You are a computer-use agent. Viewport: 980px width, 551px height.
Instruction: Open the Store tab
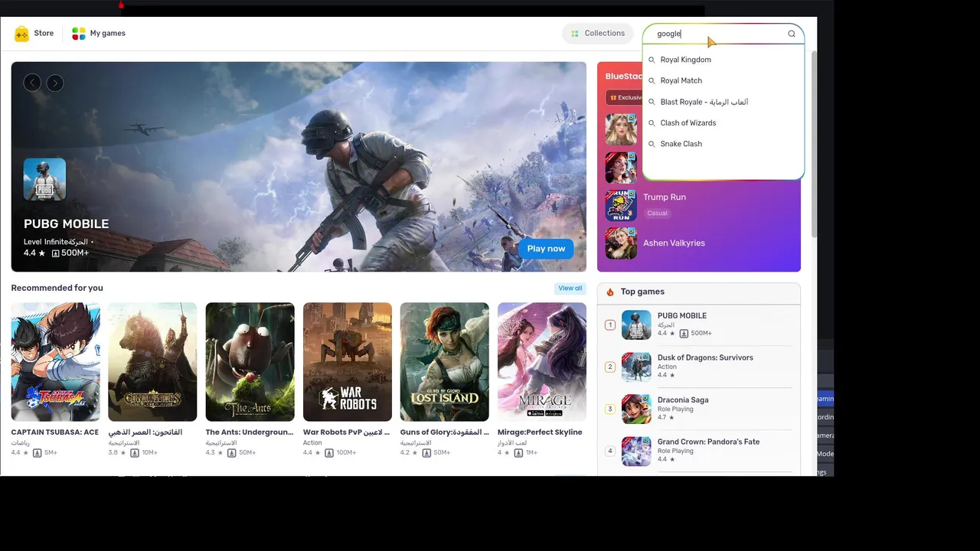[34, 34]
